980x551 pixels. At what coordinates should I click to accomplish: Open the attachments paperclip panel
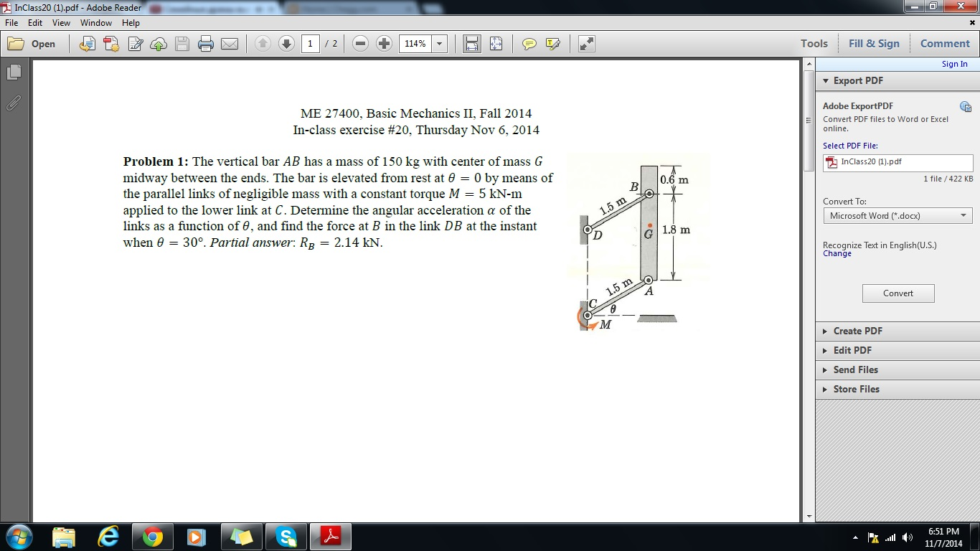[x=14, y=103]
